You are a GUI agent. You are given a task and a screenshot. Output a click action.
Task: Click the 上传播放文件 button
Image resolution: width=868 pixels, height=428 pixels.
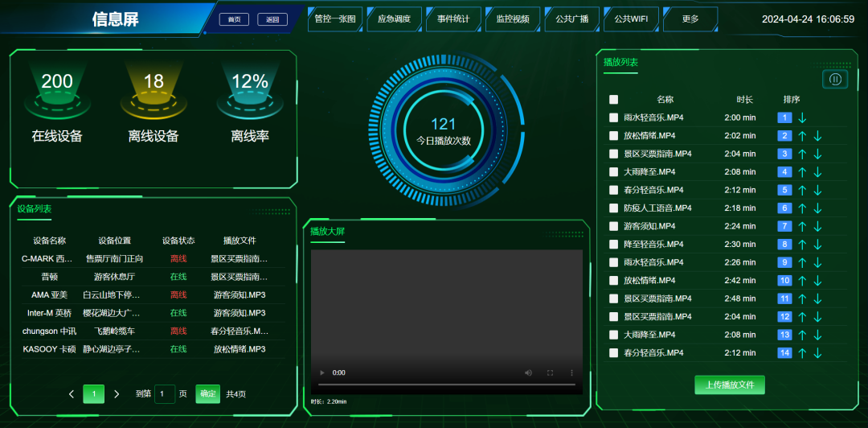pos(730,385)
